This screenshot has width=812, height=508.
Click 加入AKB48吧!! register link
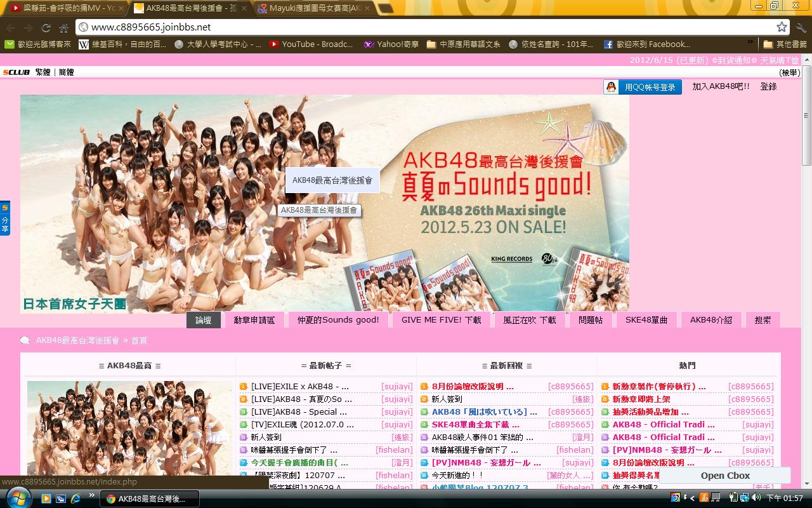click(721, 86)
